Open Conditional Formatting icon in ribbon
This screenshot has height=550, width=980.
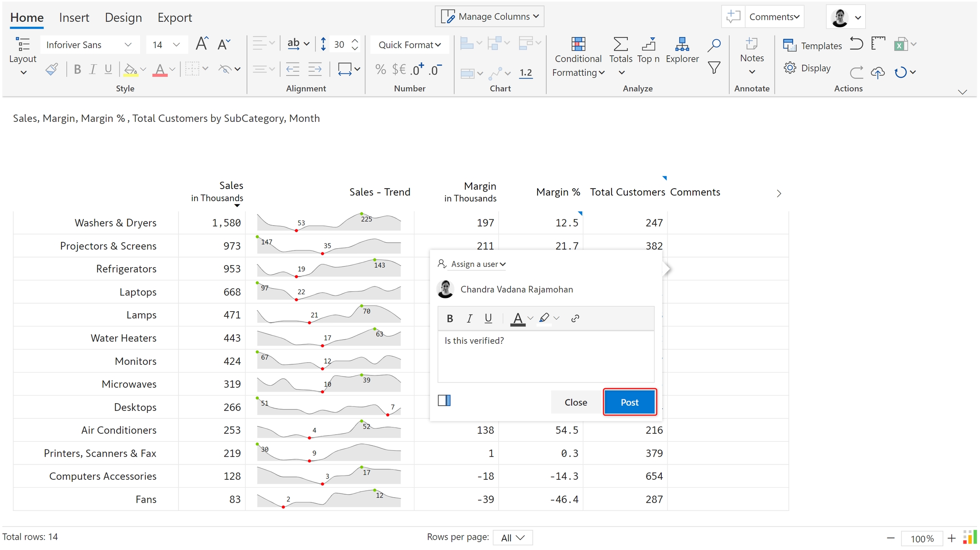(578, 44)
